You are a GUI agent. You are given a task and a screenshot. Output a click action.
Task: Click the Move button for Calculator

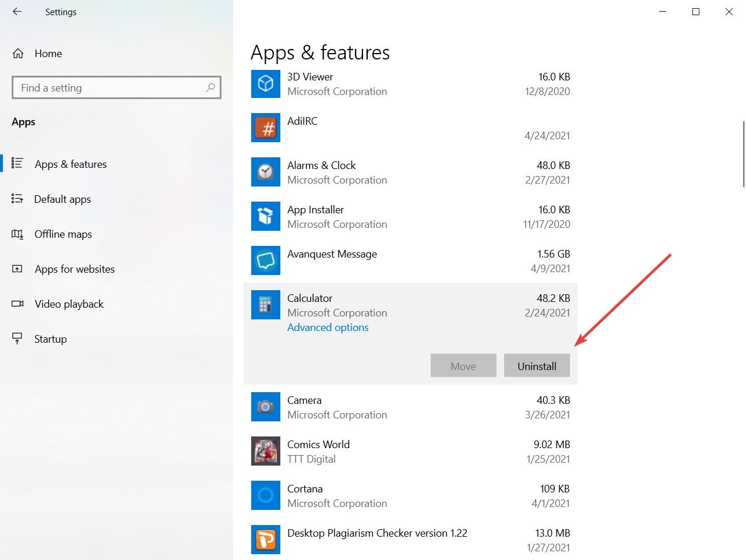click(463, 365)
